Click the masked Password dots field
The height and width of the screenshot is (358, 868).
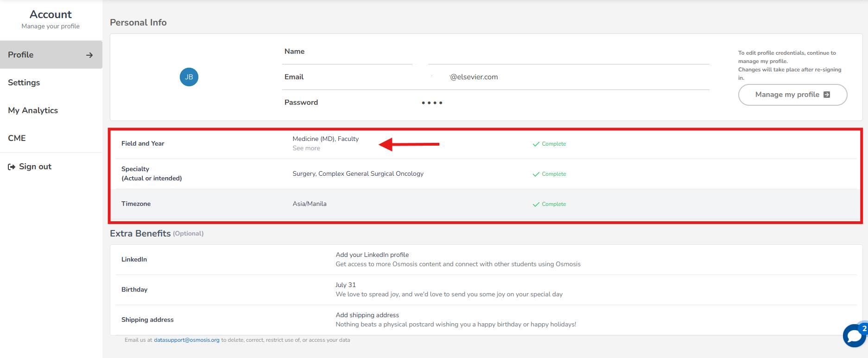coord(431,103)
